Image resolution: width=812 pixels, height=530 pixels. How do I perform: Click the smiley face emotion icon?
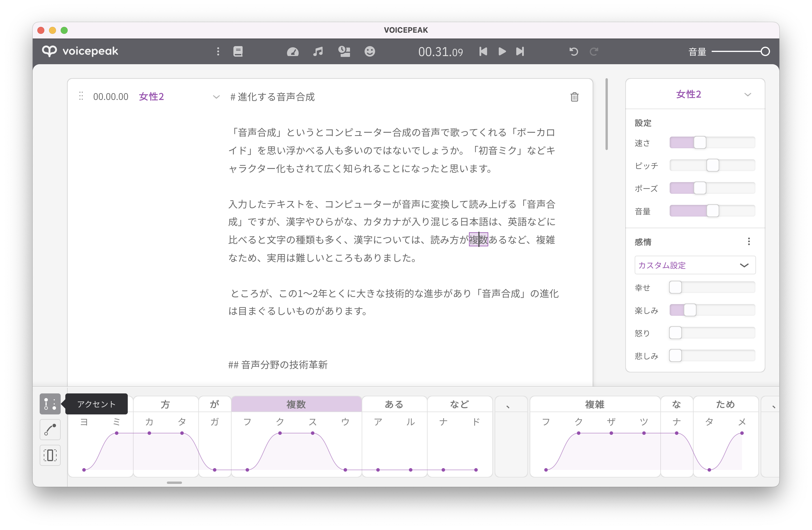click(x=370, y=52)
